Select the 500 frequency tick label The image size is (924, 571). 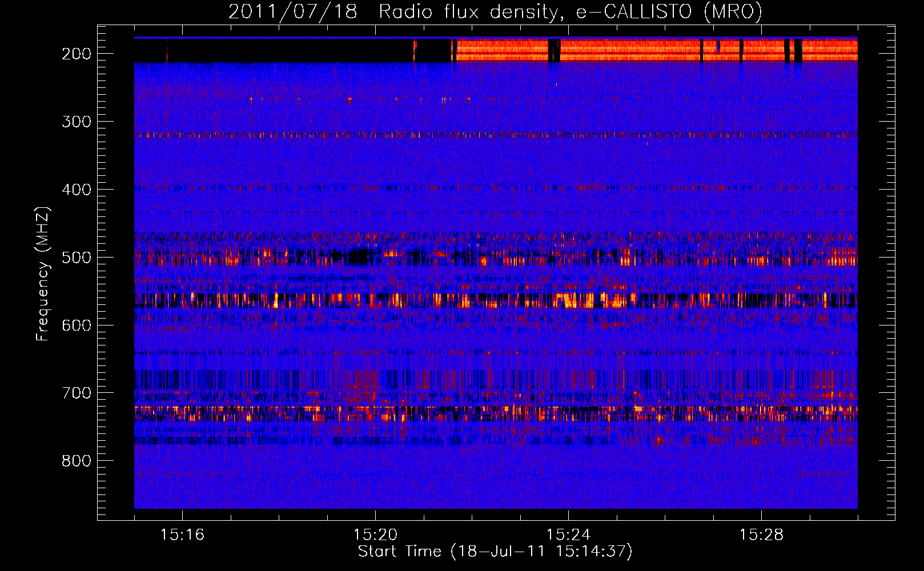(x=77, y=258)
